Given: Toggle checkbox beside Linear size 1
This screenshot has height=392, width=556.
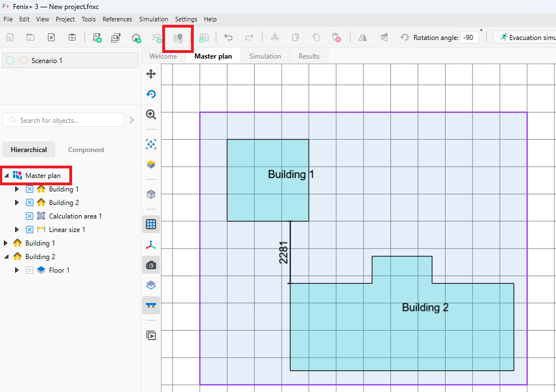Looking at the screenshot, I should (30, 230).
